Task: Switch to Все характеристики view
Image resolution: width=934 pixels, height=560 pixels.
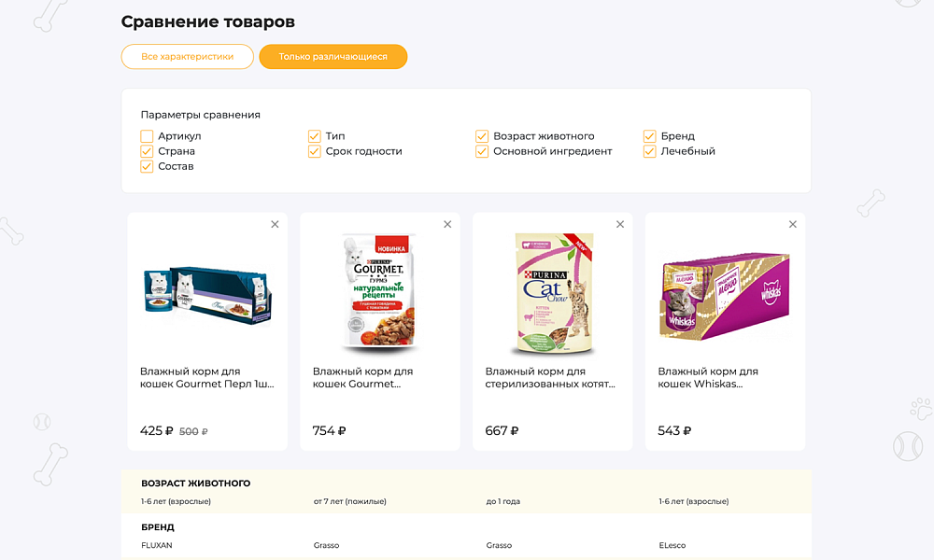Action: pyautogui.click(x=187, y=57)
